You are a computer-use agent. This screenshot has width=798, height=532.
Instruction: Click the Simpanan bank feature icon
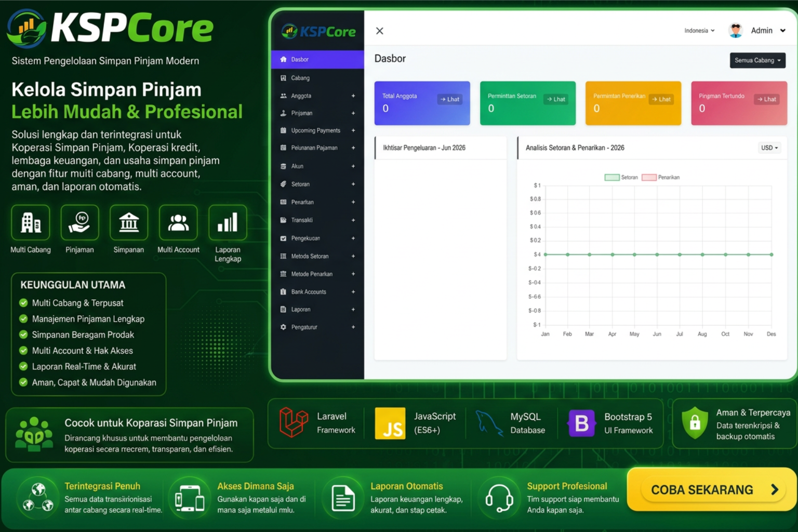[129, 222]
